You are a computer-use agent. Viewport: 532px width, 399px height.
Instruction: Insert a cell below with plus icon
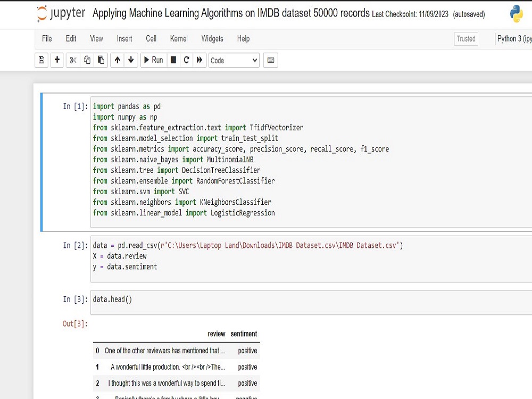click(x=57, y=60)
